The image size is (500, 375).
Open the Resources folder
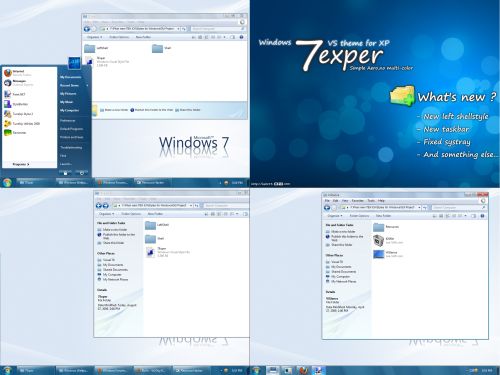pos(386,227)
